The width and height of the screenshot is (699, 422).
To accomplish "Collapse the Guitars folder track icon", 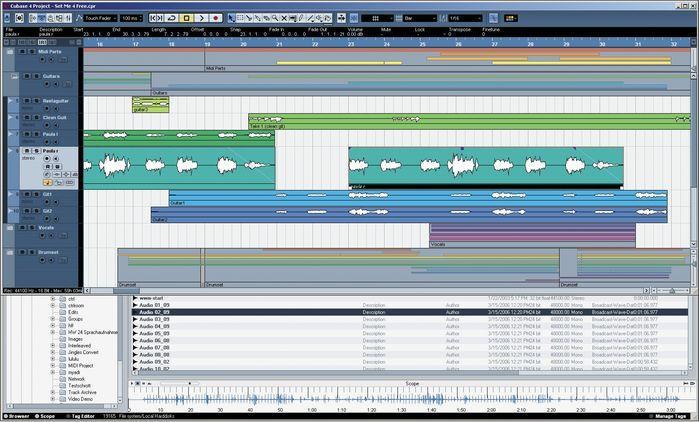I will (14, 76).
